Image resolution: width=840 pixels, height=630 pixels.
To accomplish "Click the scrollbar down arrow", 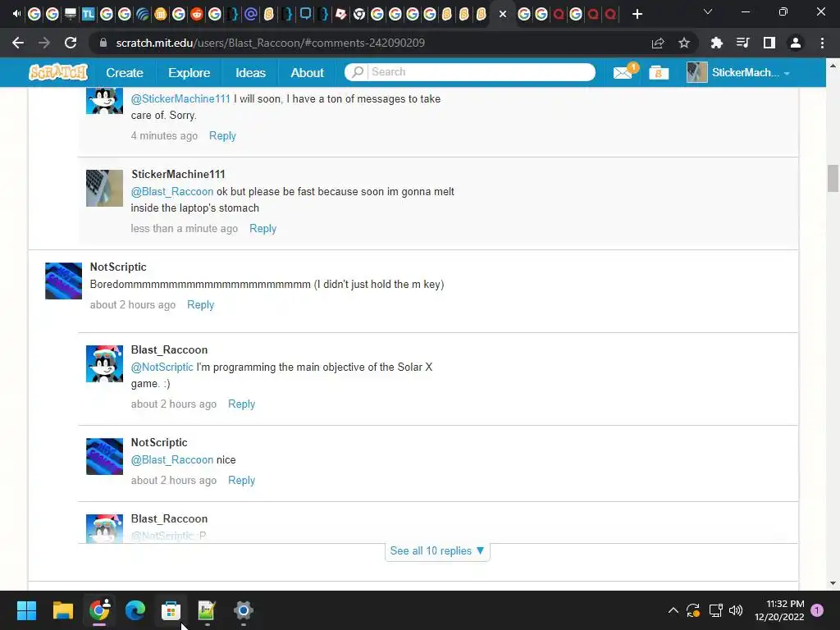I will [x=833, y=583].
